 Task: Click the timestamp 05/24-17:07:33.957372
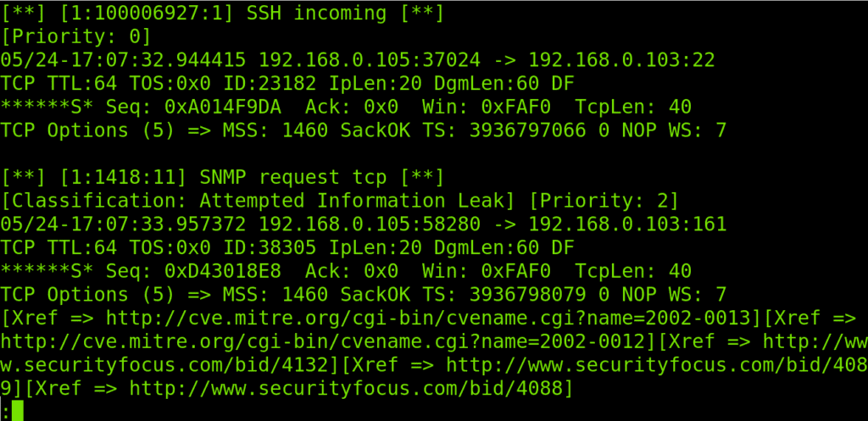124,225
